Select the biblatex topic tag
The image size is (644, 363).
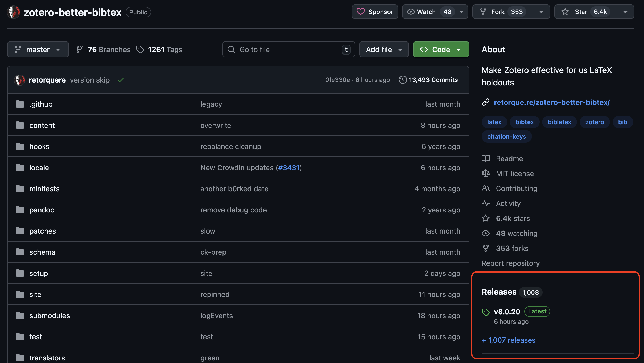pyautogui.click(x=559, y=122)
